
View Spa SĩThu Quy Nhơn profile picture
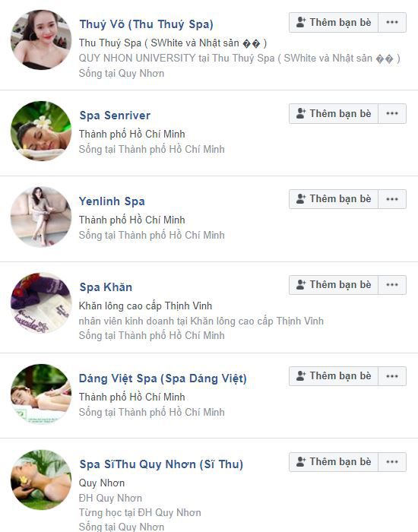tap(41, 480)
